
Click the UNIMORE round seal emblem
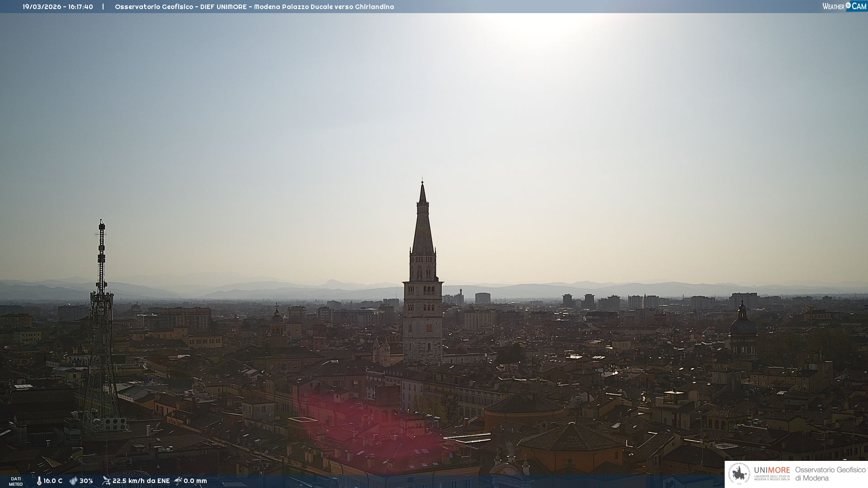click(x=739, y=474)
